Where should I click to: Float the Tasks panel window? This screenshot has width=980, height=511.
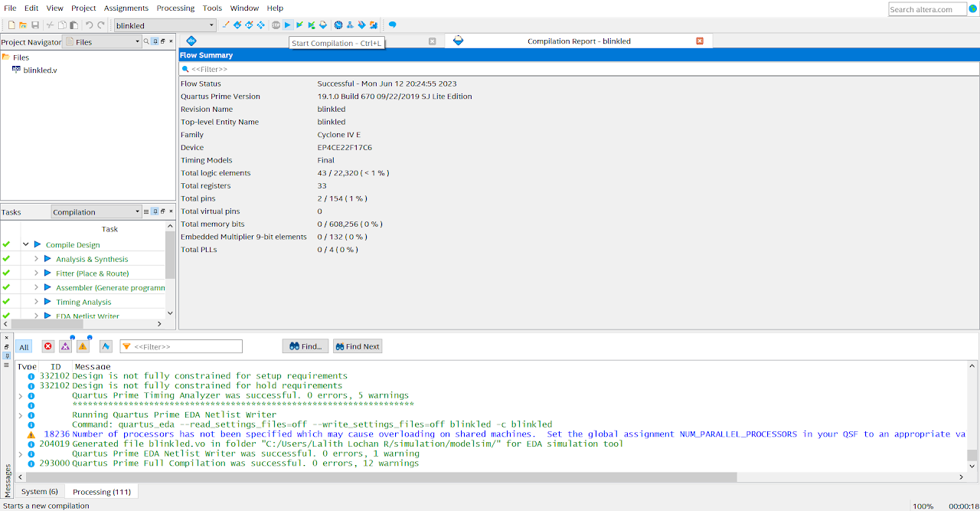pos(163,211)
